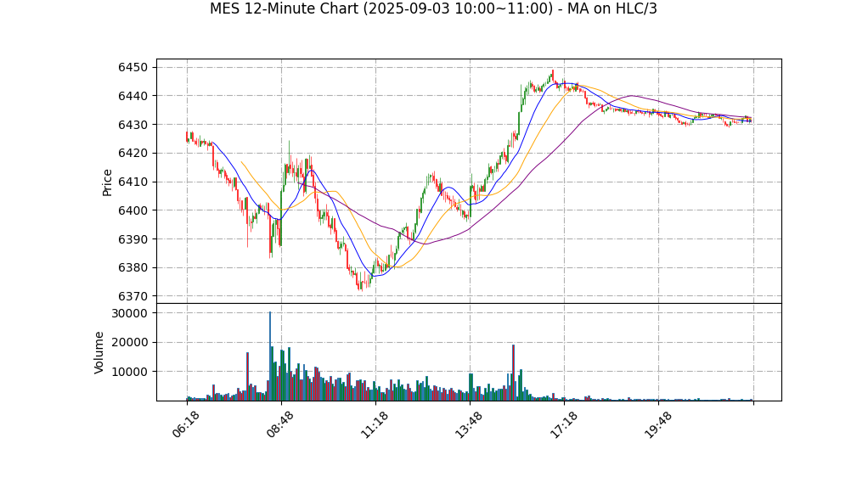
Task: Click the 6370 price axis label
Action: pyautogui.click(x=132, y=296)
